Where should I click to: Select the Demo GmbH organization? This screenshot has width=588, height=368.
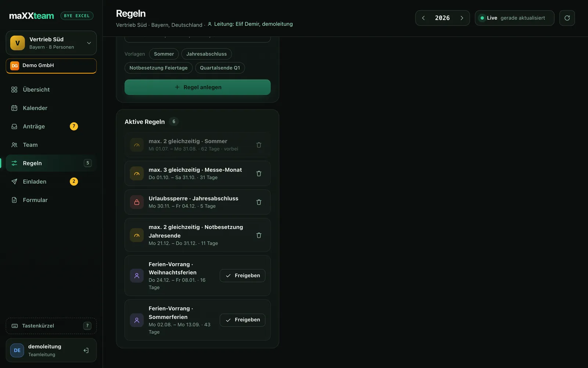pyautogui.click(x=51, y=66)
